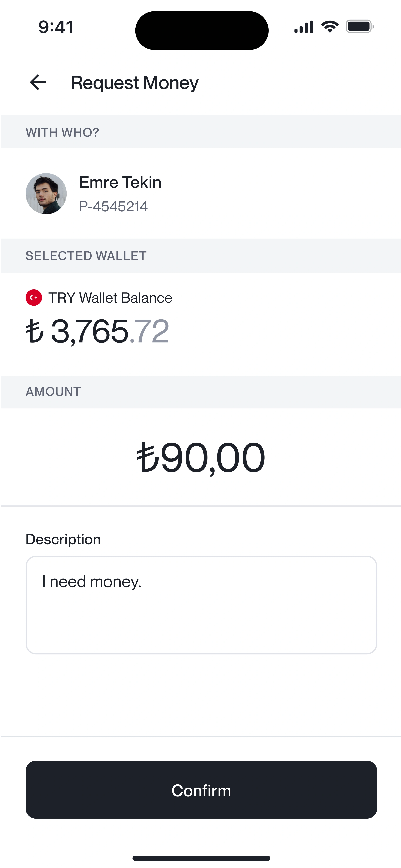The image size is (401, 868).
Task: Tap the battery indicator icon
Action: [360, 27]
